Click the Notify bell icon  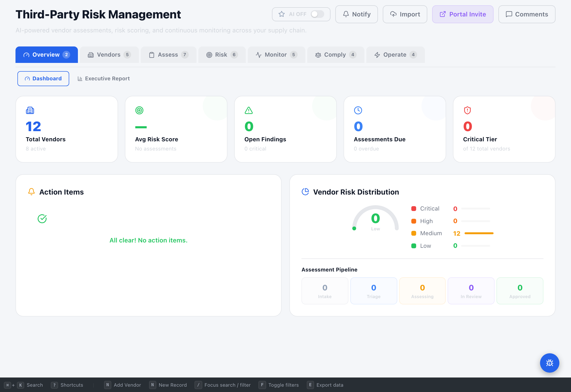coord(346,14)
